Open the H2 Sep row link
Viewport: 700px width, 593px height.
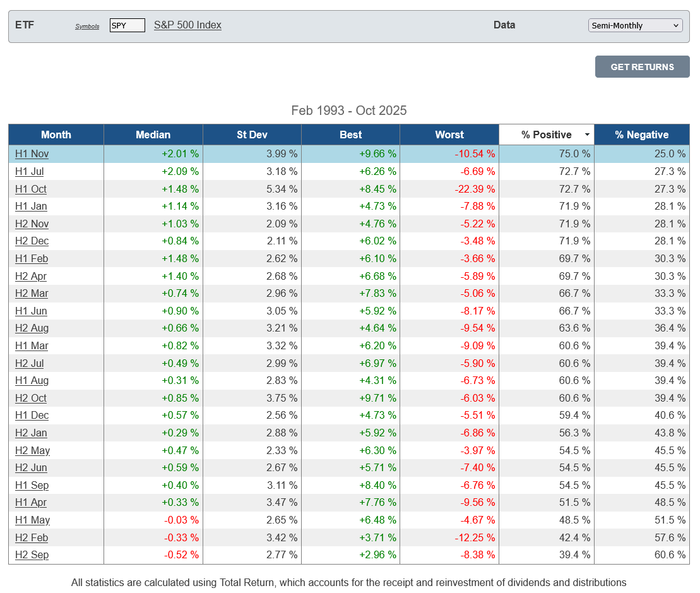click(32, 554)
